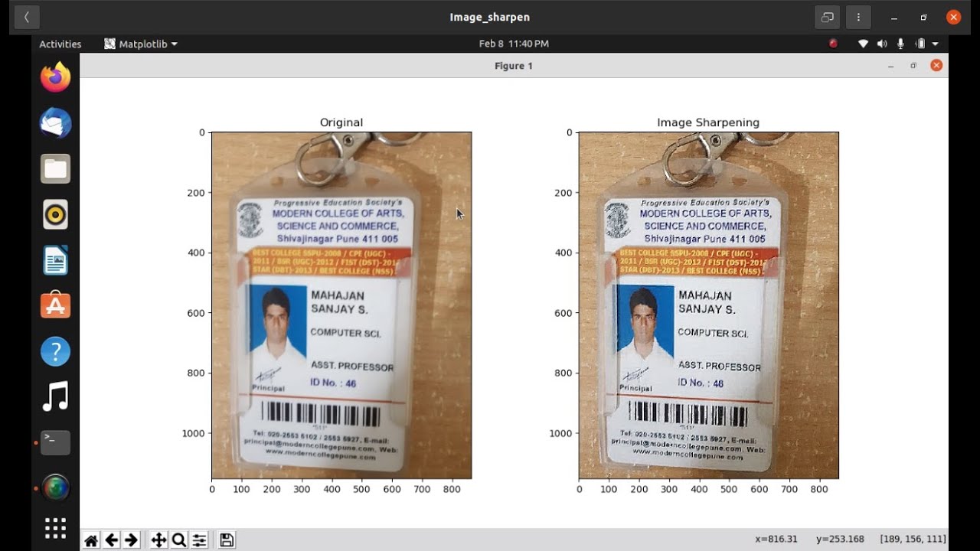Open the clock showing Feb 8 11:40 PM
This screenshot has height=551, width=980.
(514, 44)
